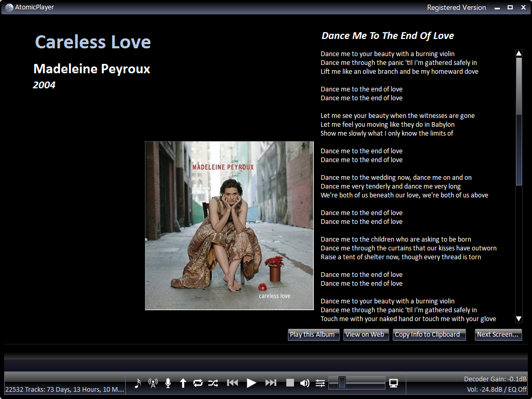Viewport: 532px width, 399px height.
Task: Click the lyrics scrollbar down arrow
Action: pyautogui.click(x=519, y=318)
